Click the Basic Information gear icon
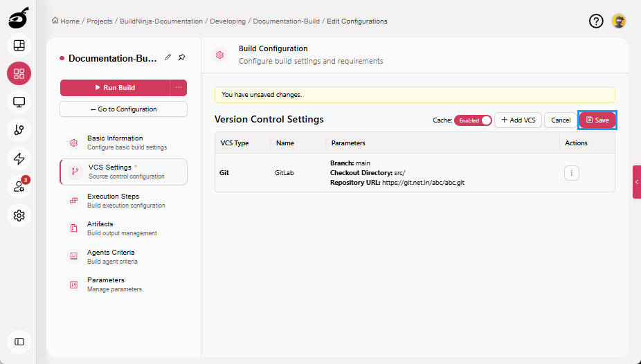This screenshot has width=641, height=364. click(73, 143)
